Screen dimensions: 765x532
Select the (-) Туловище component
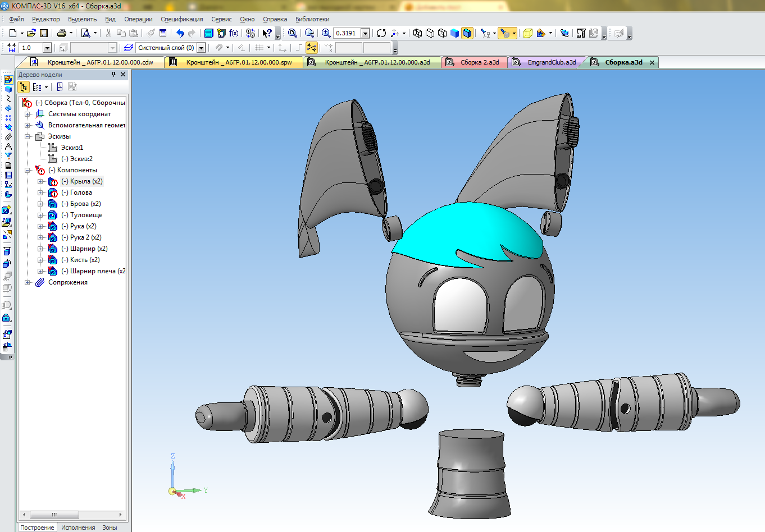point(81,215)
